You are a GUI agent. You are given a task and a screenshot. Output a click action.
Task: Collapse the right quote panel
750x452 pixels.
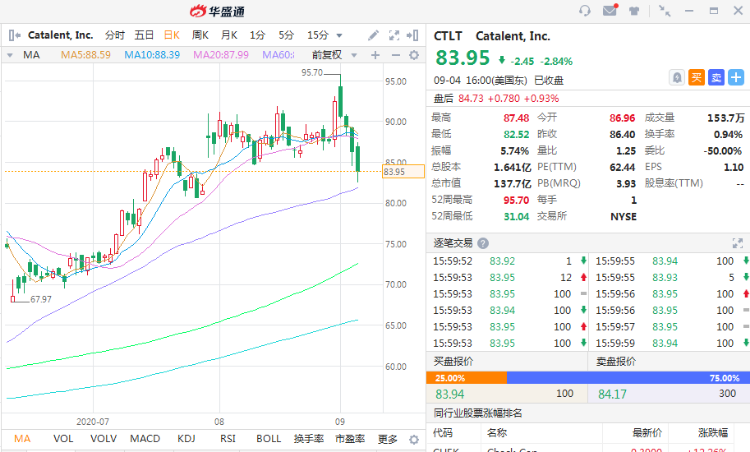pyautogui.click(x=412, y=35)
